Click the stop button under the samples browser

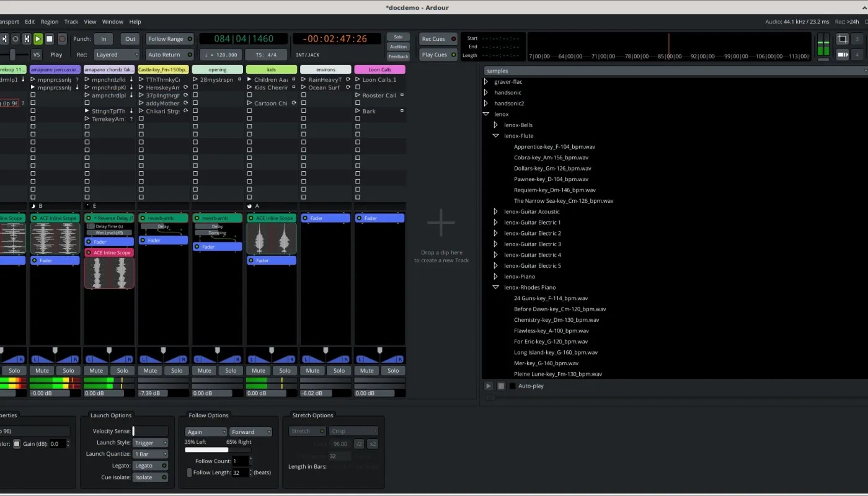coord(501,386)
